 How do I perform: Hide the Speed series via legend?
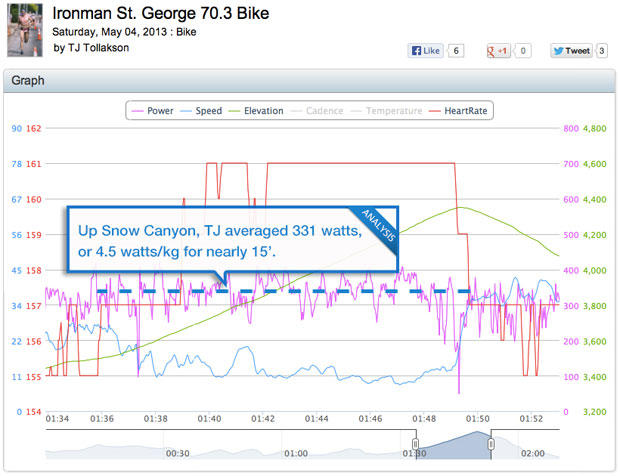[203, 111]
